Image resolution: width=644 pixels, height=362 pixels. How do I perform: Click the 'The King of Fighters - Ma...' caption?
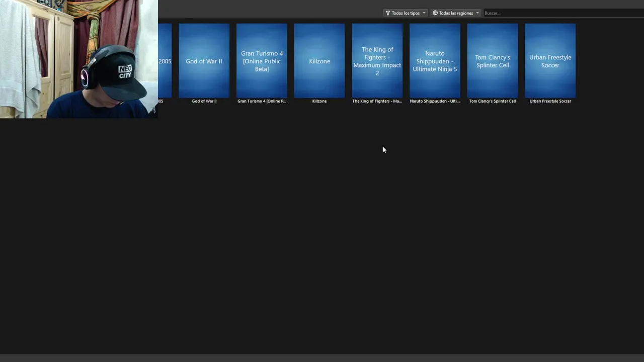point(377,101)
